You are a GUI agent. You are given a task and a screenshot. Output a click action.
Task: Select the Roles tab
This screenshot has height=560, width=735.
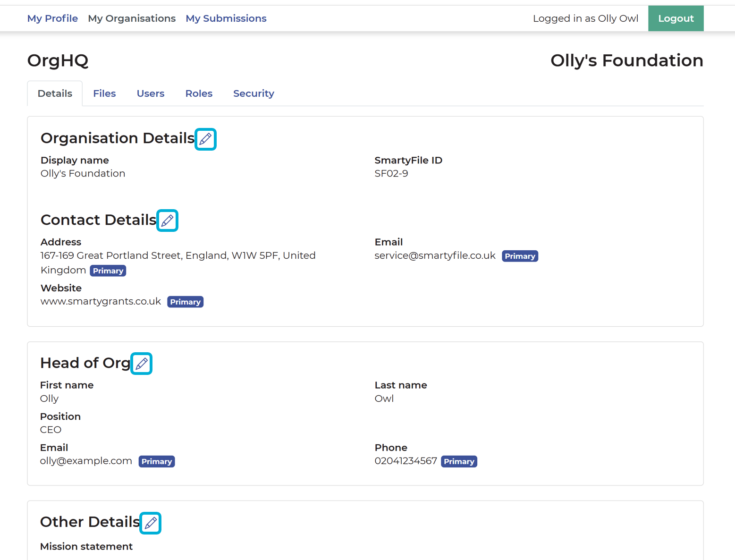click(199, 93)
